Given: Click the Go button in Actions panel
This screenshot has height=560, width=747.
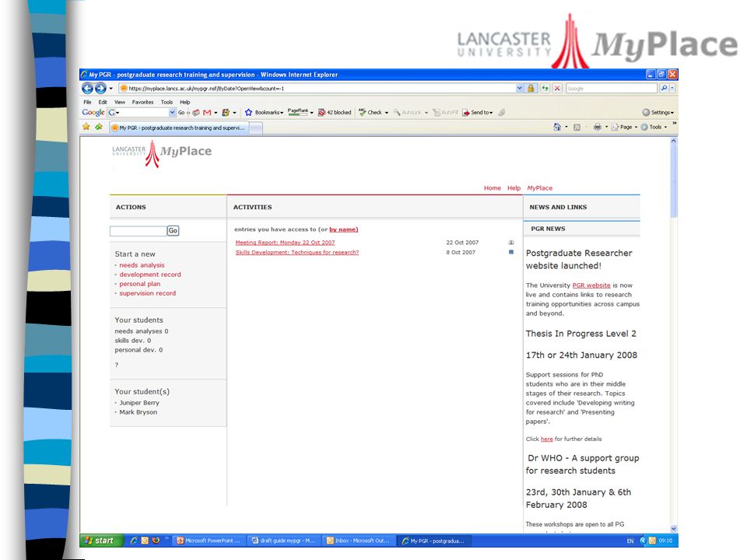Looking at the screenshot, I should 173,230.
